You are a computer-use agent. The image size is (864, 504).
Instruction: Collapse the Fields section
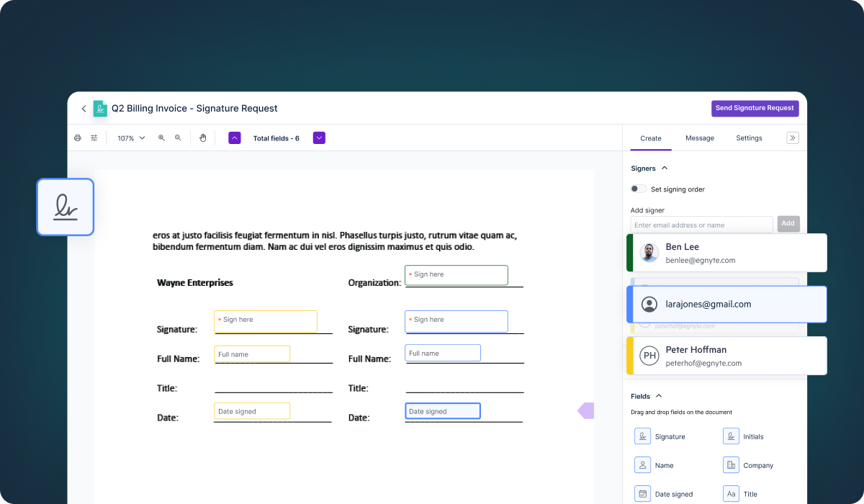(660, 395)
